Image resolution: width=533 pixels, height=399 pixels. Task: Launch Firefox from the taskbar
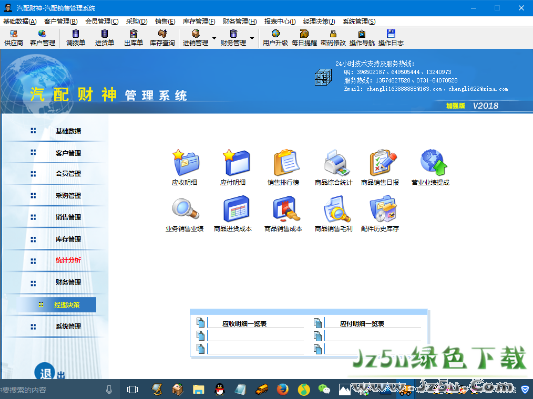tap(282, 389)
